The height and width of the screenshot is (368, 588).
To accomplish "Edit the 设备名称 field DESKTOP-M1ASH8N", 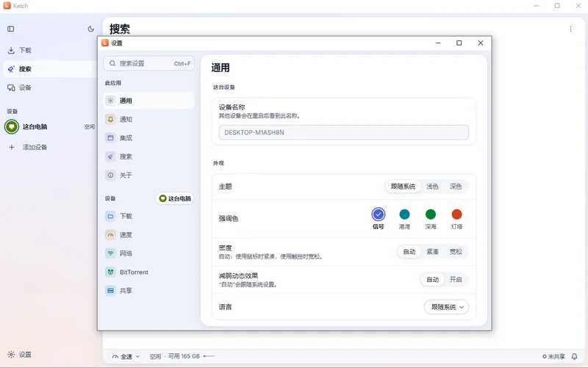I will [x=343, y=132].
